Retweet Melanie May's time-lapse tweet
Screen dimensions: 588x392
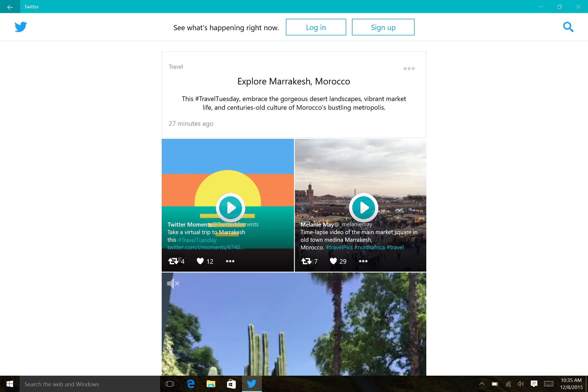306,261
